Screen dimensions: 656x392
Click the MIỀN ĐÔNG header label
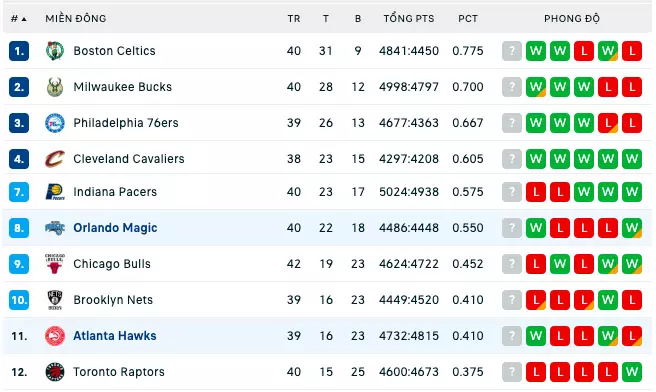[x=76, y=19]
